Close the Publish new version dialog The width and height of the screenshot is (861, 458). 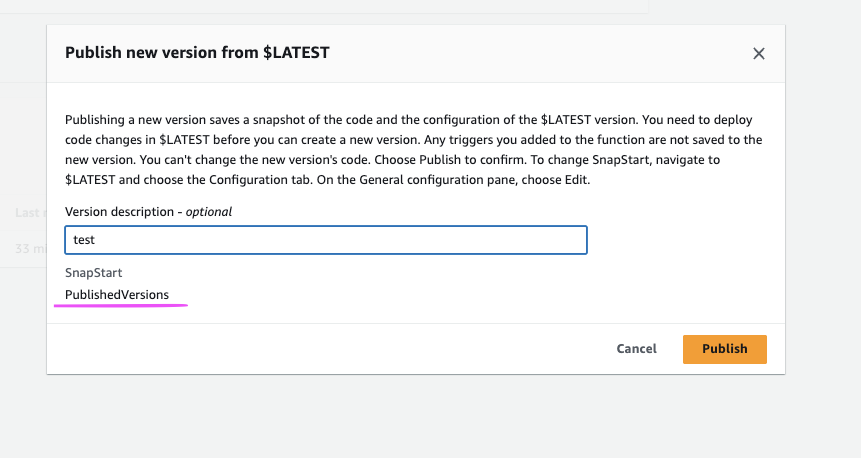[x=759, y=54]
